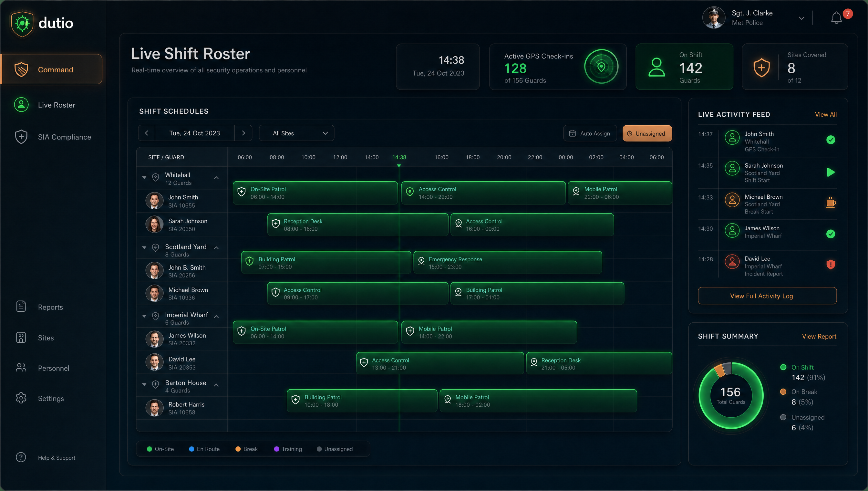Open the notifications bell icon
Viewport: 868px width, 491px height.
pos(836,18)
